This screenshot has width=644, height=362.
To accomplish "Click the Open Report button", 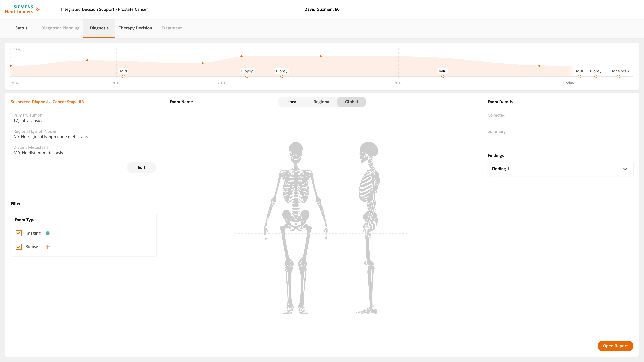I will pyautogui.click(x=615, y=346).
